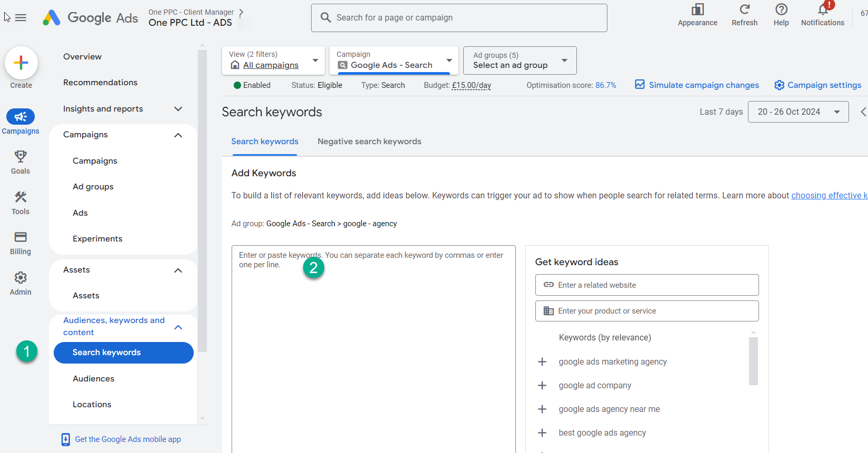The width and height of the screenshot is (868, 453).
Task: Open View All campaigns filter dropdown
Action: pyautogui.click(x=274, y=61)
